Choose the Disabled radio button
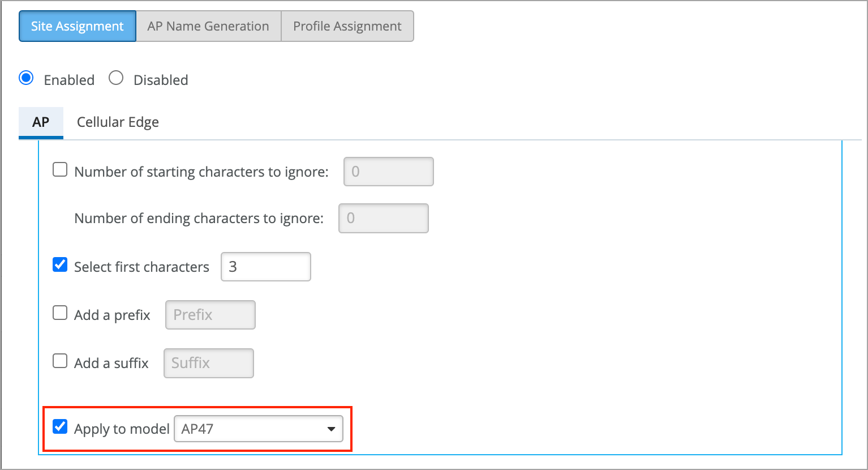The image size is (868, 470). [116, 78]
